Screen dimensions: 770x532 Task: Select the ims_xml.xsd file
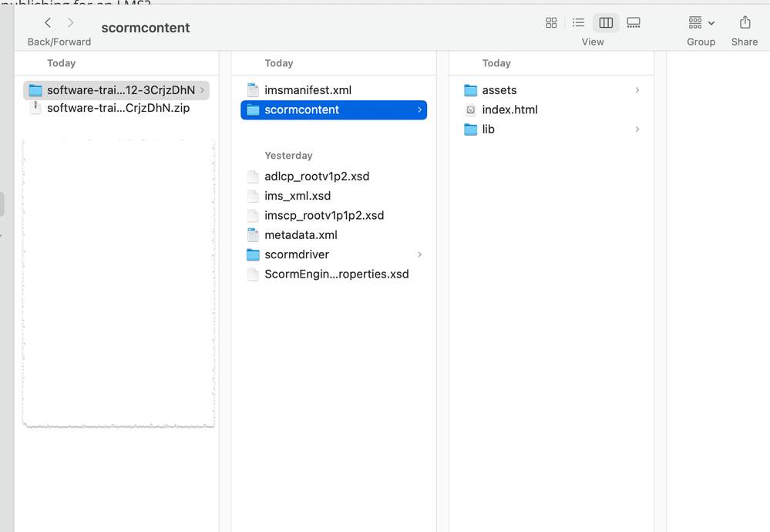(298, 196)
